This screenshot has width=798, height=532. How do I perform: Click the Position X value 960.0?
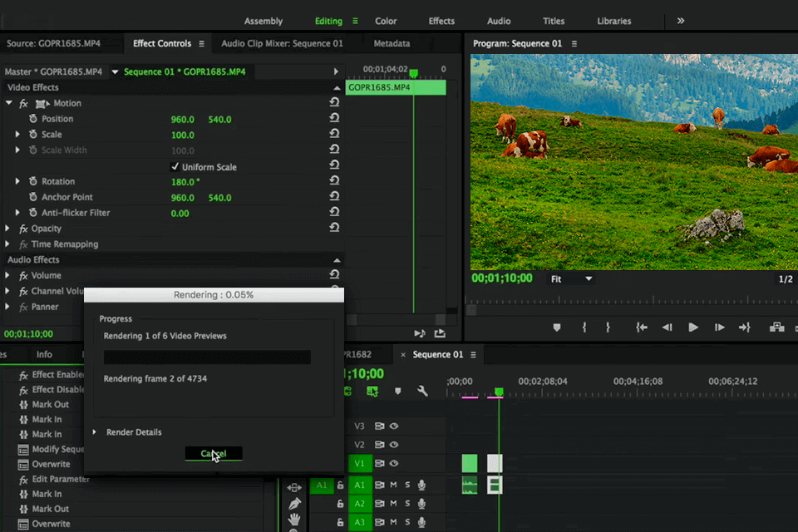(x=182, y=119)
